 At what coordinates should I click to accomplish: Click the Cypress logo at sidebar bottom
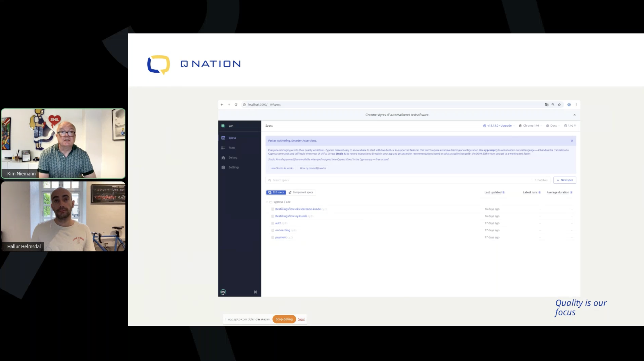click(x=223, y=292)
